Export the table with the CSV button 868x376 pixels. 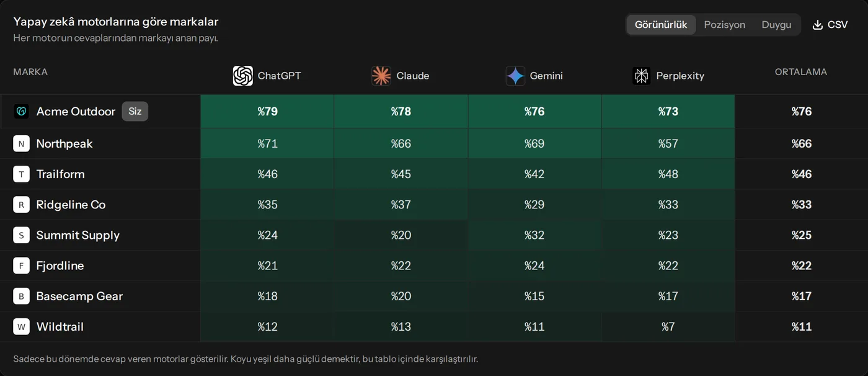830,25
